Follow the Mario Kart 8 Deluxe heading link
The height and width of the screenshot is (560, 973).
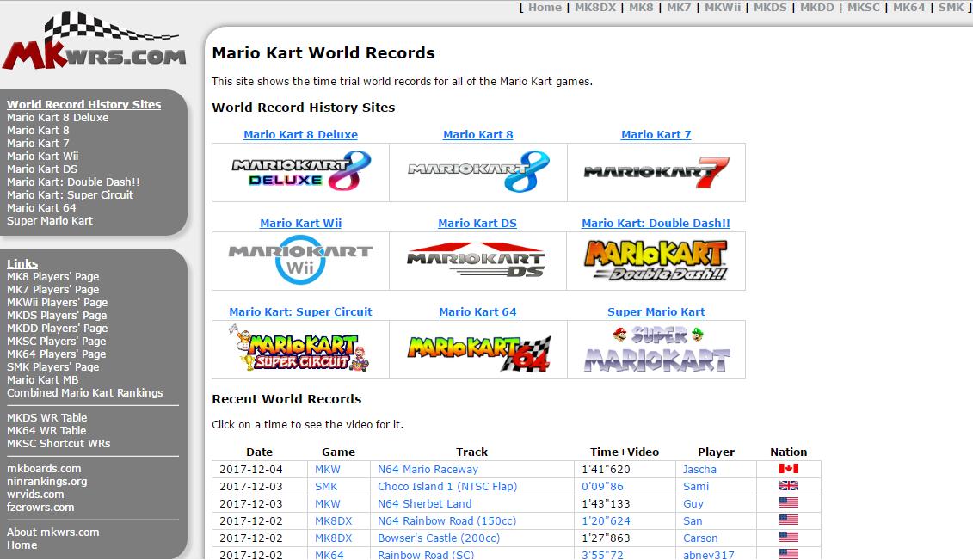coord(300,134)
